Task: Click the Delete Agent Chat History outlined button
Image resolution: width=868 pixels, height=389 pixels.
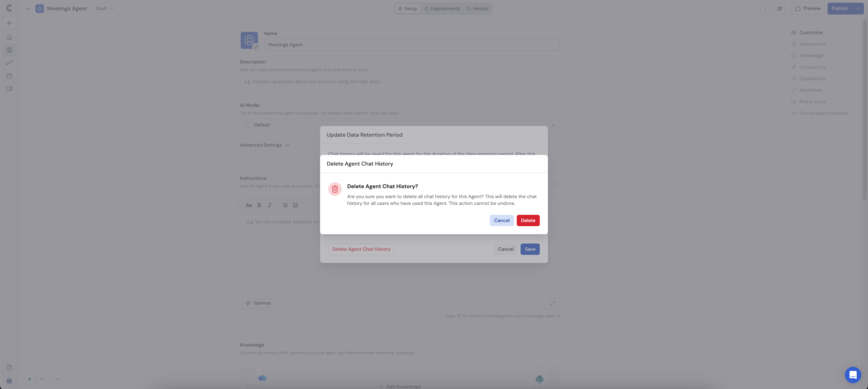Action: [x=361, y=249]
